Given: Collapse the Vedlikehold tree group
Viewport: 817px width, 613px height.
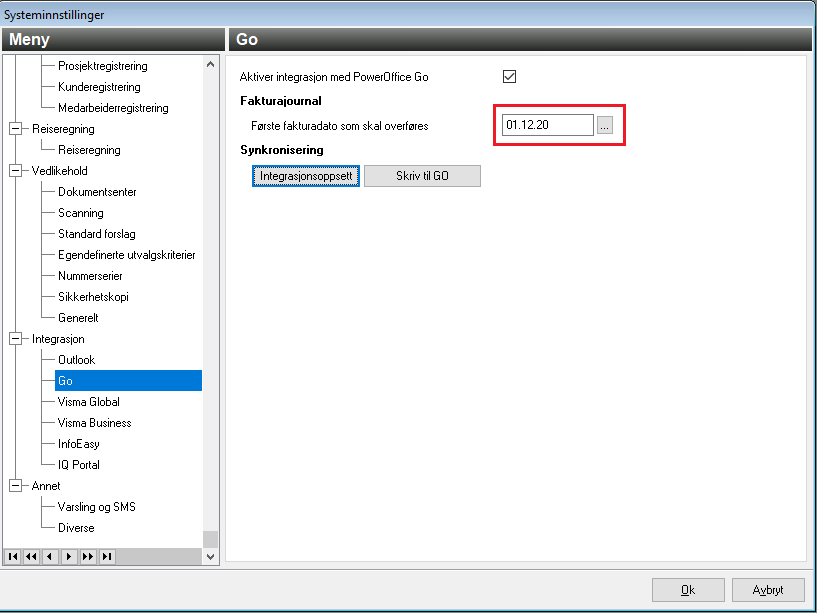Looking at the screenshot, I should 16,170.
